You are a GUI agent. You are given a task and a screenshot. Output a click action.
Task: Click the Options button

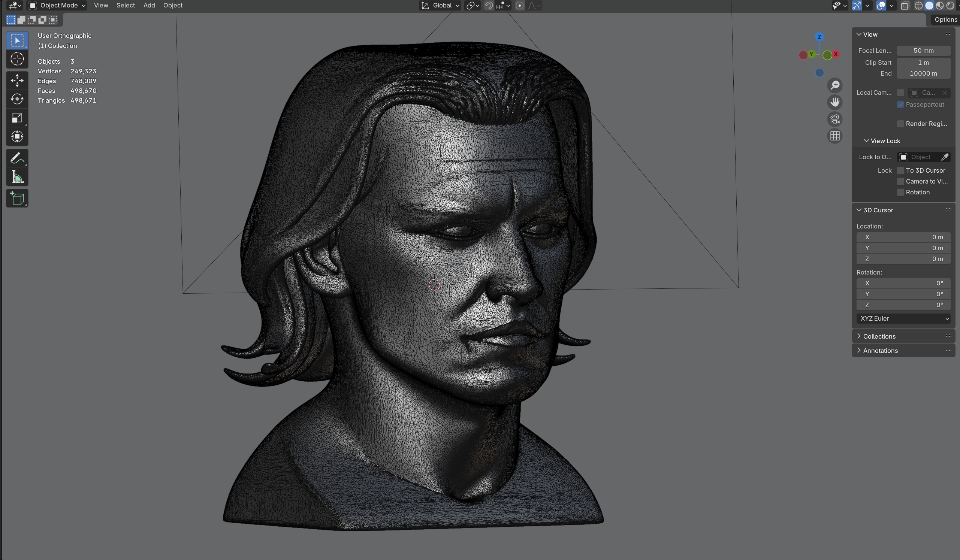[x=945, y=19]
